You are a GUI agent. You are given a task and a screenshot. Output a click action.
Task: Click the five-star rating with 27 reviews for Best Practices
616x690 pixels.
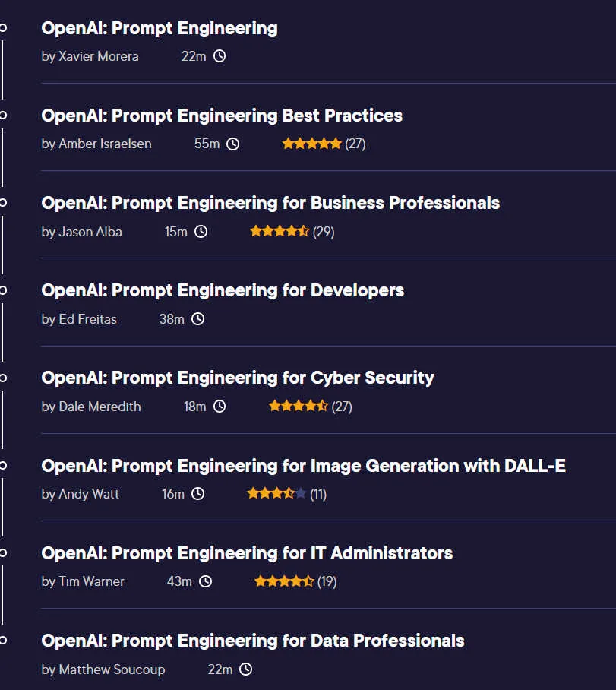pos(324,144)
